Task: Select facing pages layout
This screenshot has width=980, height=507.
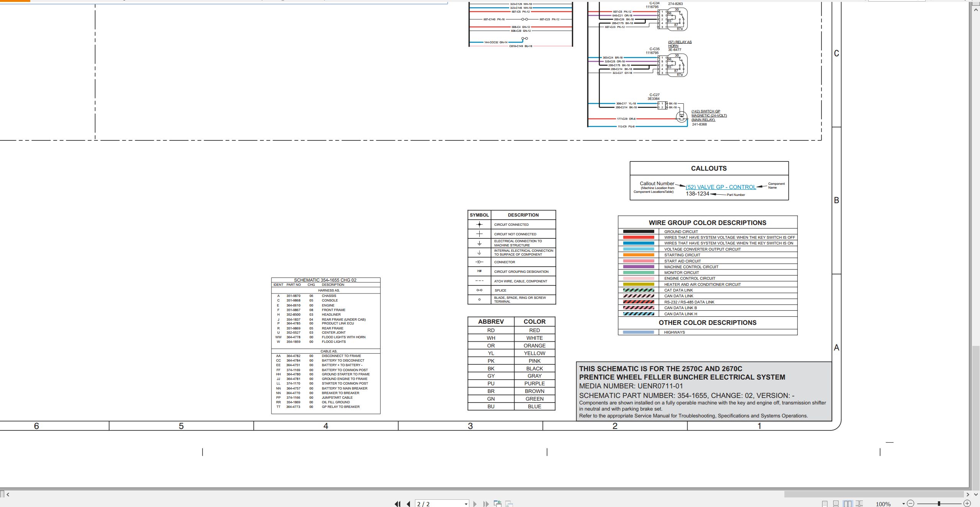Action: point(848,504)
